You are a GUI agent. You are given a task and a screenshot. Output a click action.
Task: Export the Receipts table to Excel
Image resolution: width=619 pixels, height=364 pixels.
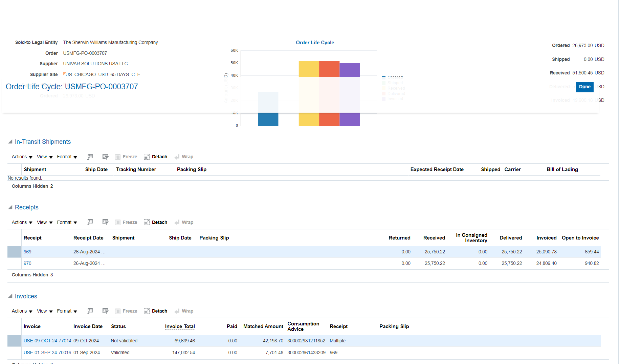(90, 222)
